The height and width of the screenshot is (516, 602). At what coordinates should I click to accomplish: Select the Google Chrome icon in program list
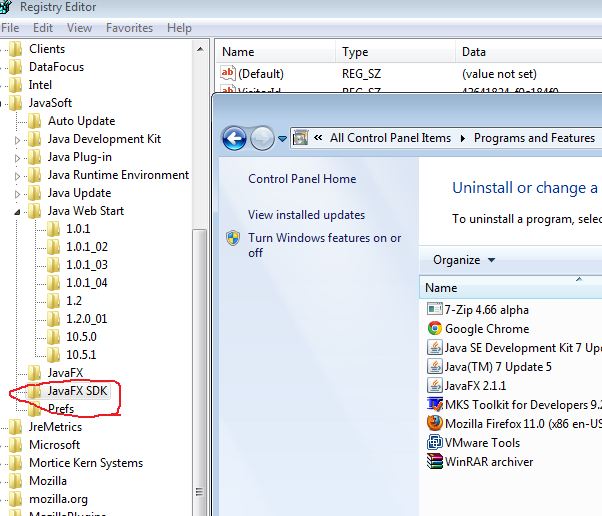click(434, 329)
